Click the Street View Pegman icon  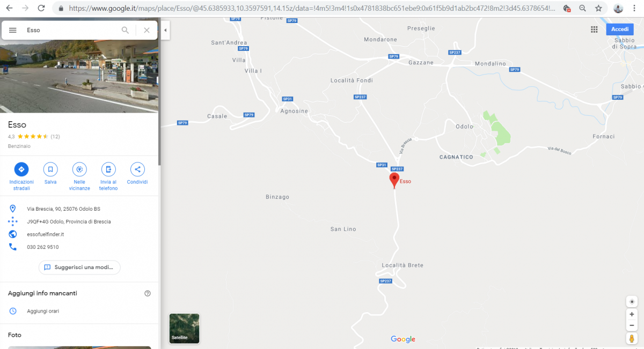pos(632,338)
